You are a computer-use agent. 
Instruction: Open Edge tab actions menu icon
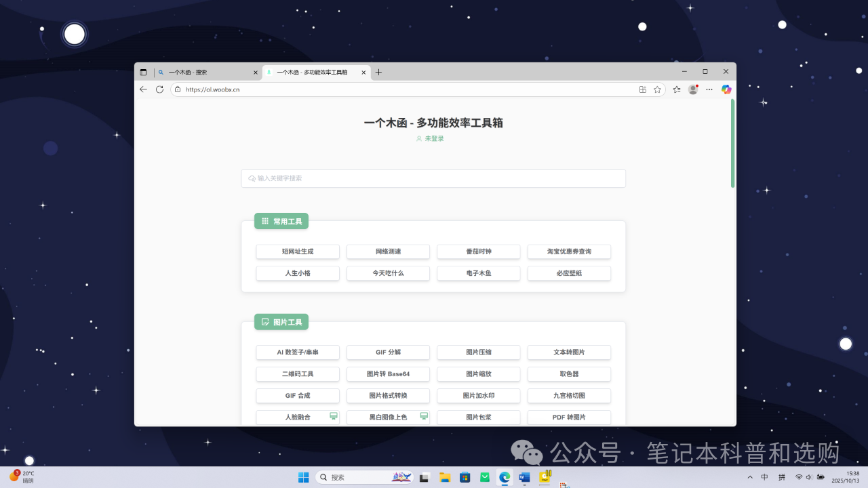point(143,73)
